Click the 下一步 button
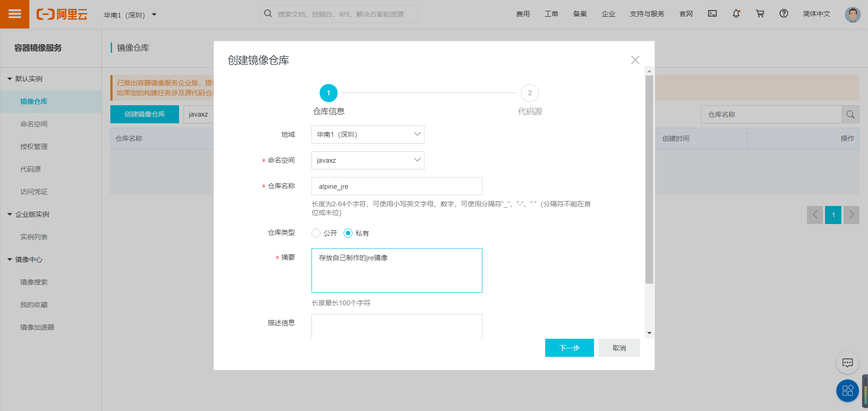 (x=569, y=348)
